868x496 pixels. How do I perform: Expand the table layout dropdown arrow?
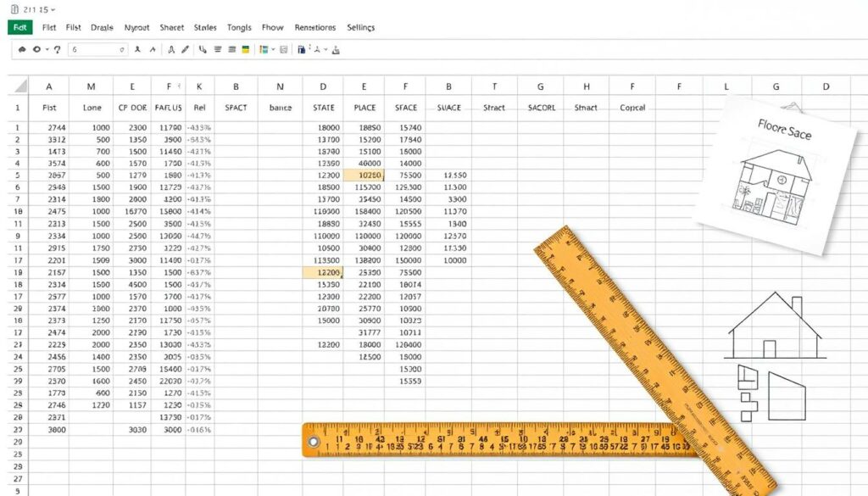click(x=273, y=49)
